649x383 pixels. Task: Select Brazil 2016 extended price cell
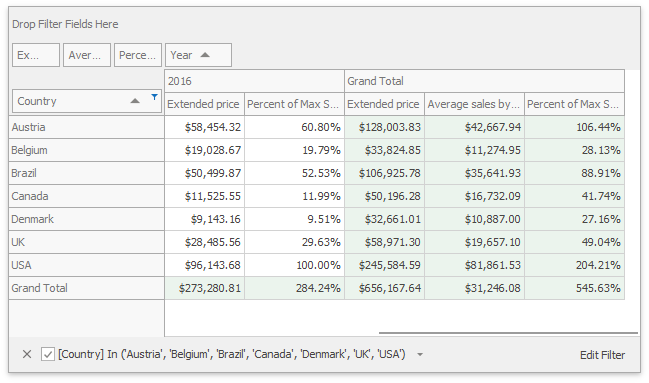(x=204, y=173)
